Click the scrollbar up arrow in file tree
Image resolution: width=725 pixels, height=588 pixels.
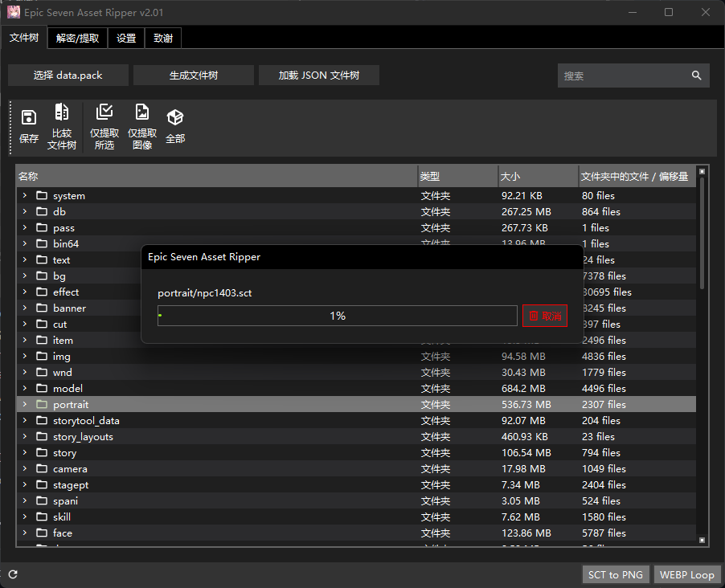[x=702, y=172]
